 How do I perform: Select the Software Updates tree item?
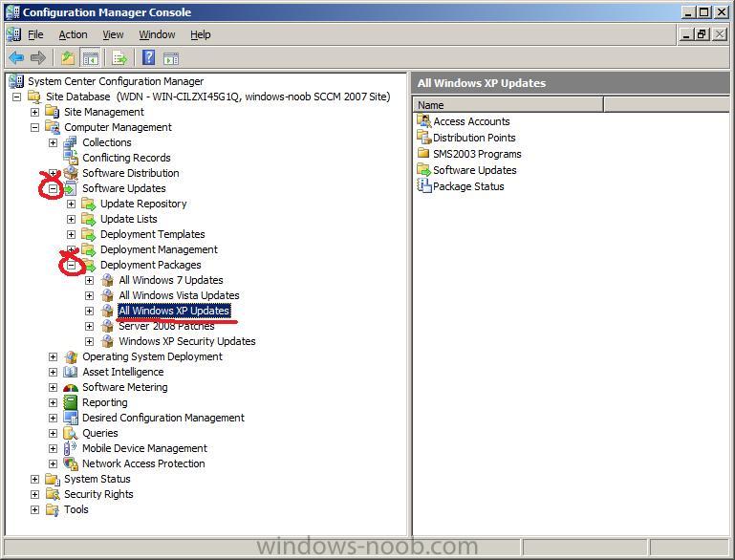pos(123,188)
